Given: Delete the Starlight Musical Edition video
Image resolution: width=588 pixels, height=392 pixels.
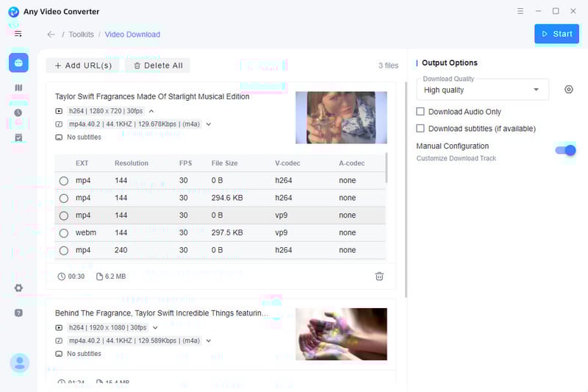Looking at the screenshot, I should [379, 277].
